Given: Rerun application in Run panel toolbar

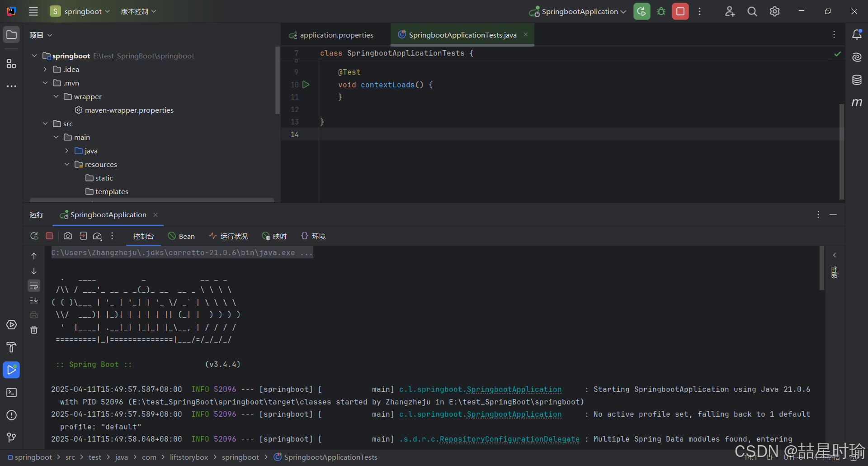Looking at the screenshot, I should coord(34,236).
